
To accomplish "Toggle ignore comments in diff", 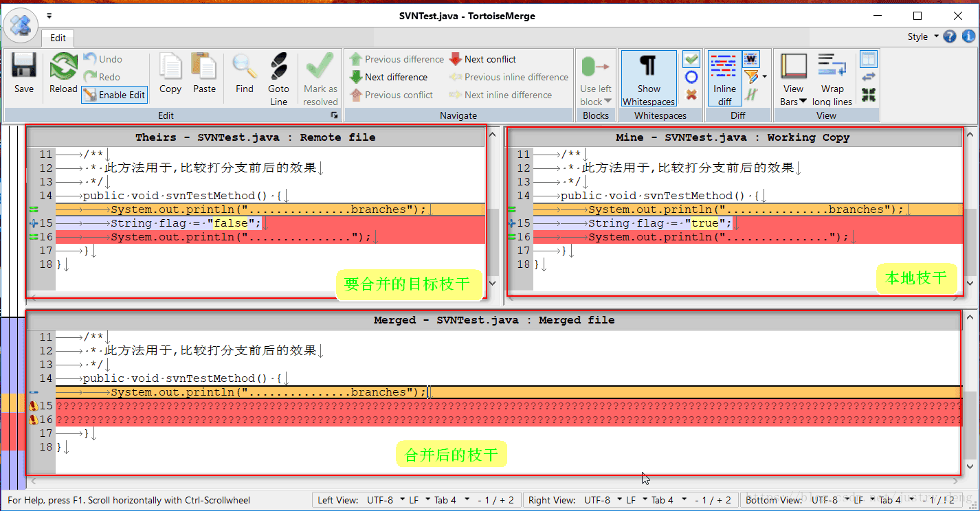I will pyautogui.click(x=751, y=95).
